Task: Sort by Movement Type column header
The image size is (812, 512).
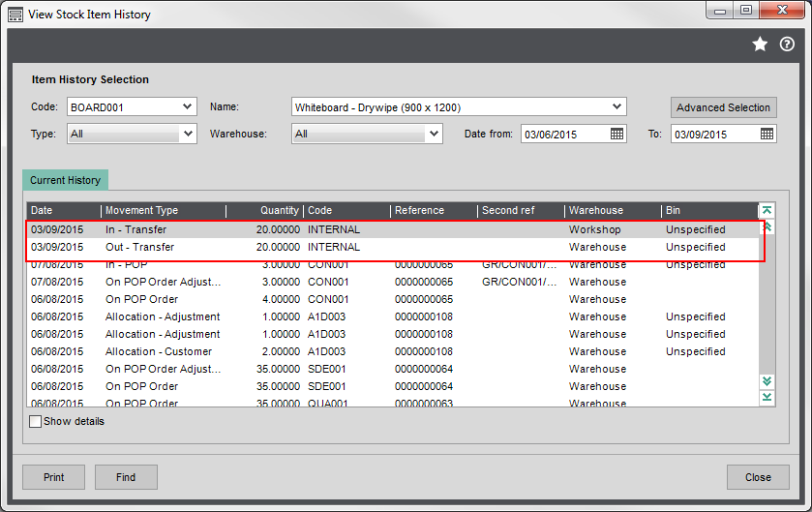Action: [x=164, y=210]
